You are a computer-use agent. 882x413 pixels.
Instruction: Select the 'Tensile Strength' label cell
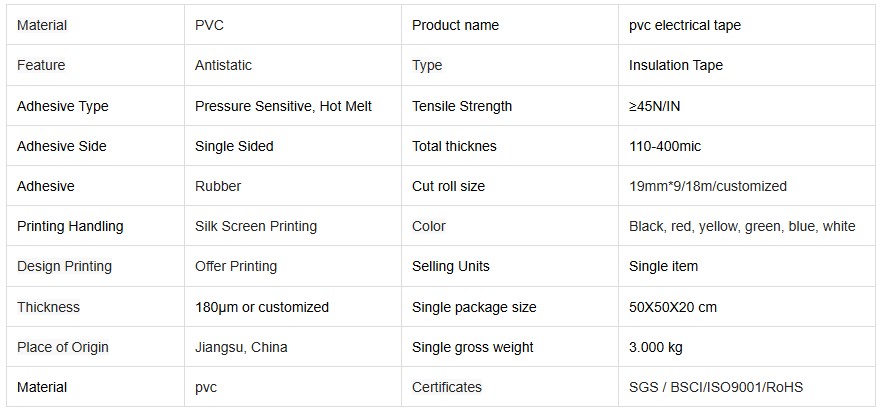coord(462,106)
